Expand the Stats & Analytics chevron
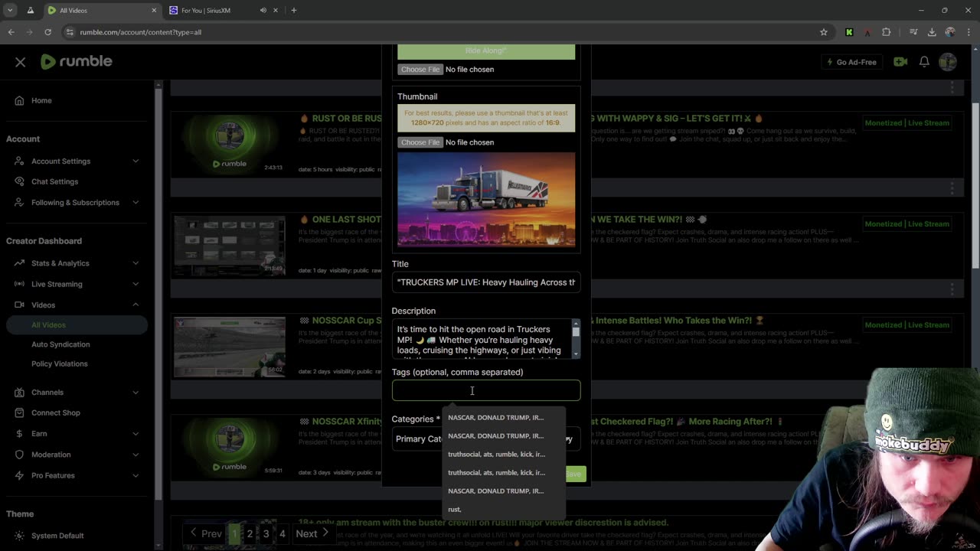This screenshot has width=980, height=551. click(x=136, y=263)
